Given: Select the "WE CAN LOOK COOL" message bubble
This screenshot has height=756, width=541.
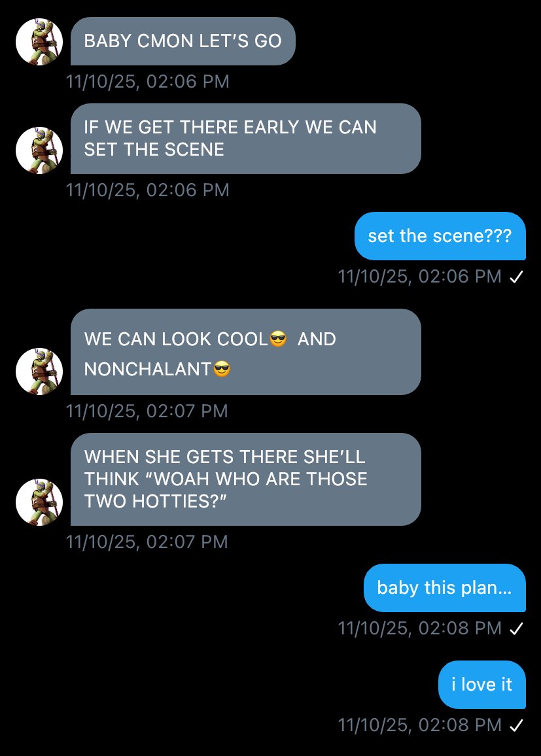Looking at the screenshot, I should click(x=246, y=352).
